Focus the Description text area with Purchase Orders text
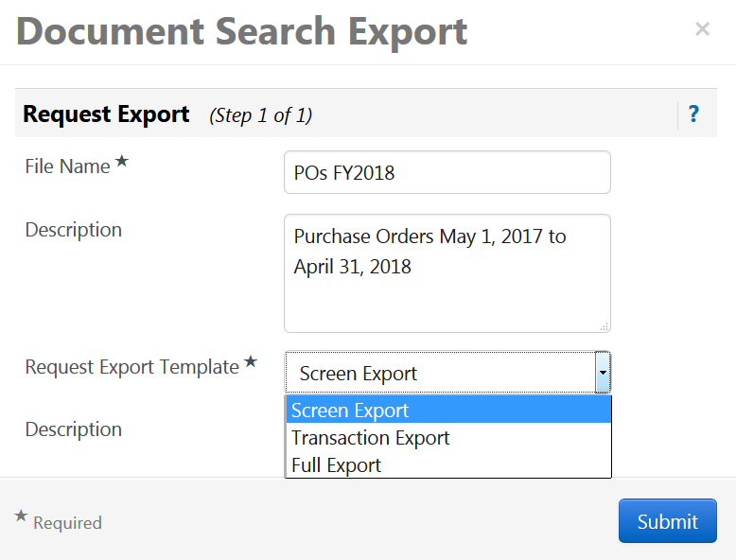736x560 pixels. pyautogui.click(x=447, y=273)
